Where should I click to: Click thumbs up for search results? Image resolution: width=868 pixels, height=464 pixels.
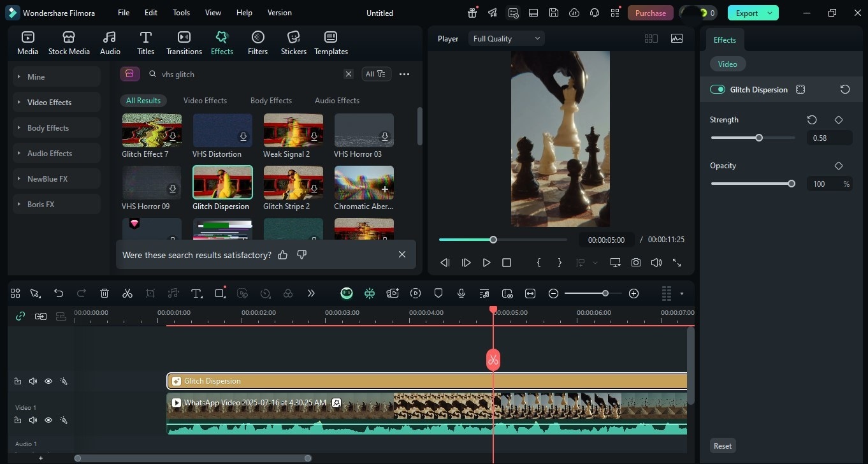click(x=283, y=255)
